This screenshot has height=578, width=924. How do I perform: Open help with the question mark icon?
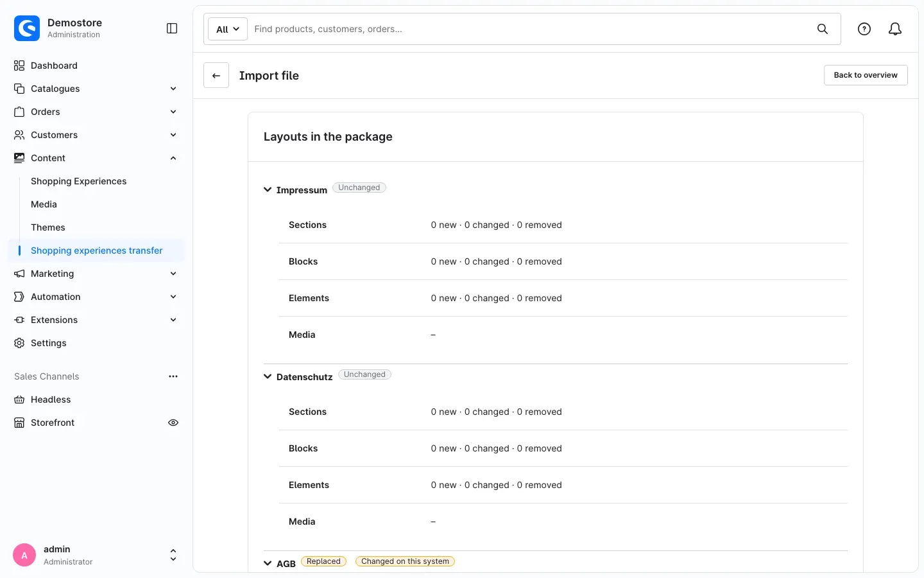pos(864,29)
